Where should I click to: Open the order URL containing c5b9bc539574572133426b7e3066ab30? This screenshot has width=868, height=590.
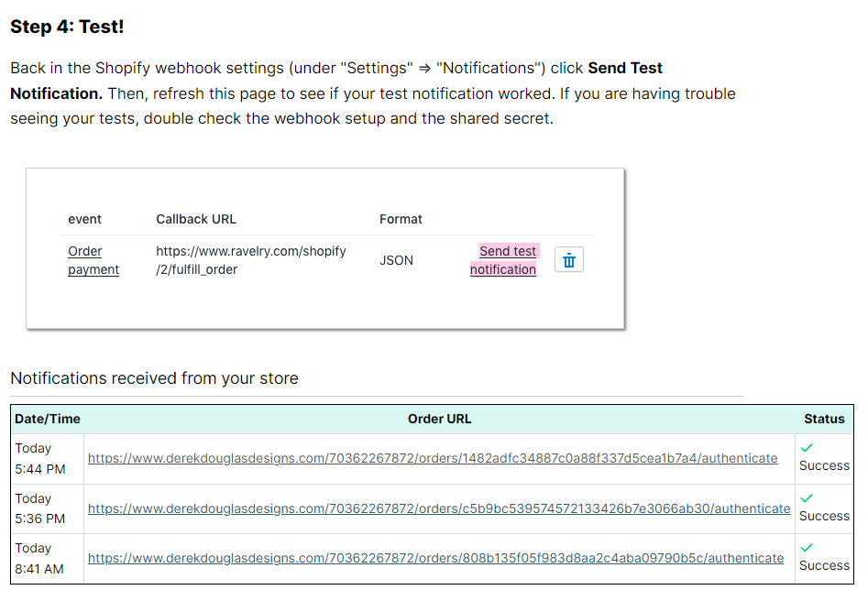tap(439, 508)
